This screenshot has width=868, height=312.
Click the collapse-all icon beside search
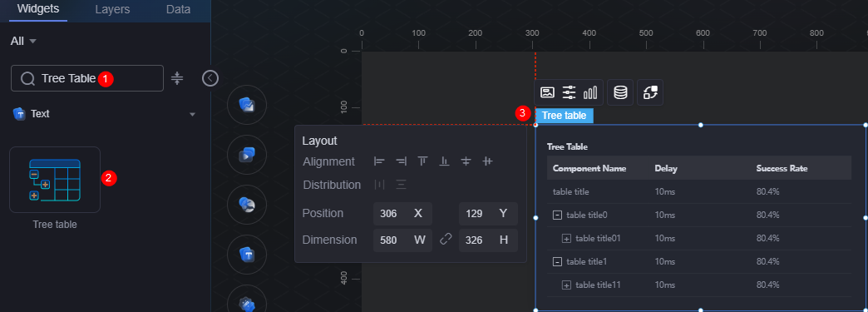[x=176, y=78]
